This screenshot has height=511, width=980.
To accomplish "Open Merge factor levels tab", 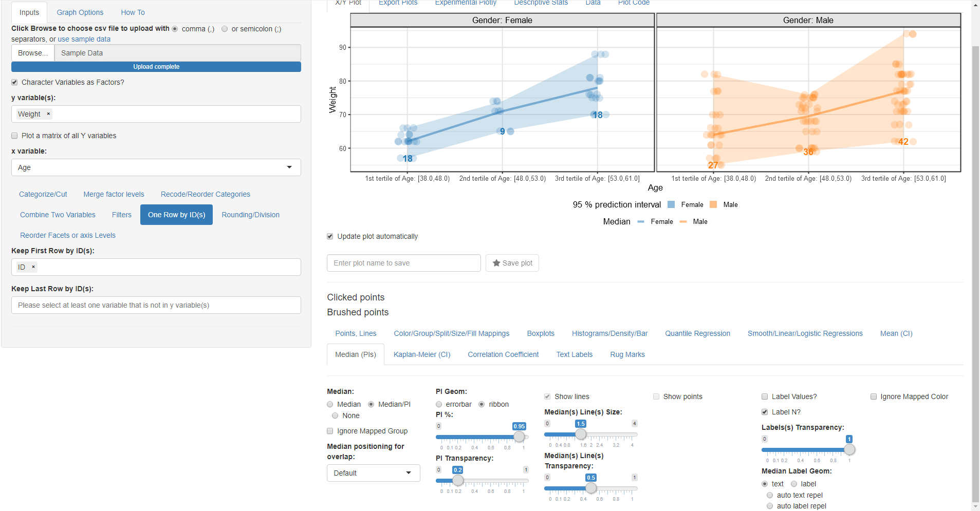I will coord(114,194).
